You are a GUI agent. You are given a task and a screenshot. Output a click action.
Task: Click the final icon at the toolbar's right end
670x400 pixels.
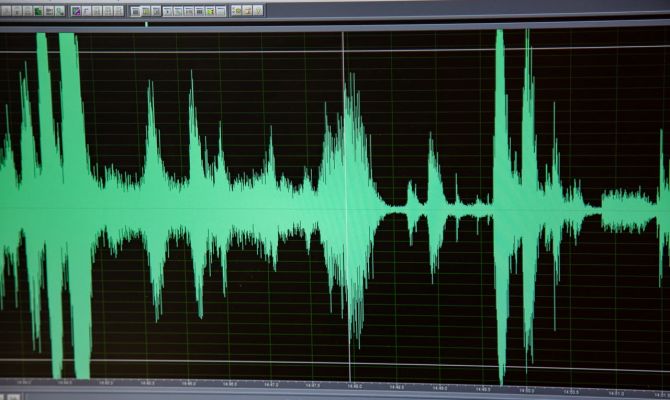pyautogui.click(x=258, y=11)
